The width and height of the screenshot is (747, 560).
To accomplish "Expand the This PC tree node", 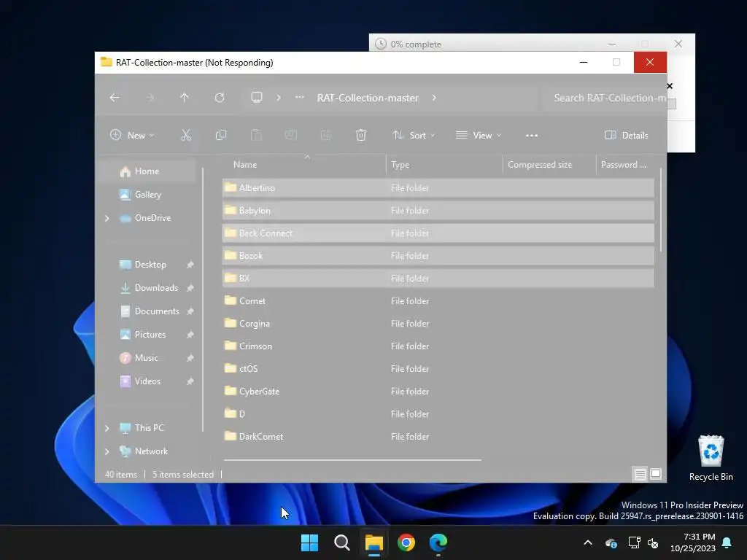I will pyautogui.click(x=107, y=428).
